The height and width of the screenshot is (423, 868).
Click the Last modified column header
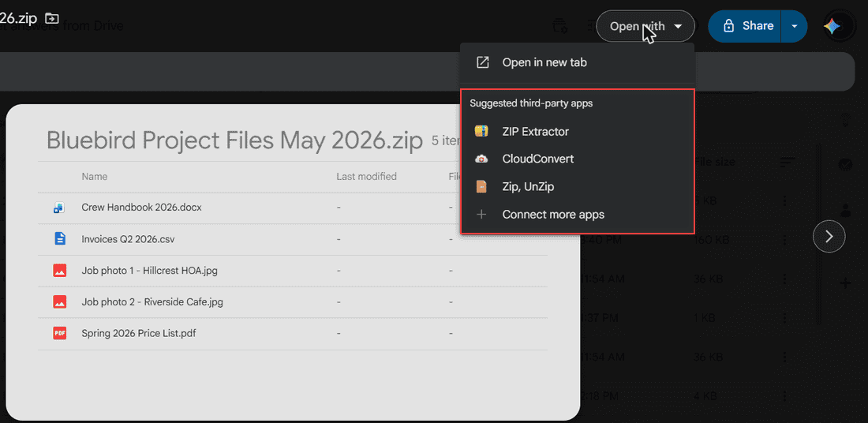(366, 177)
